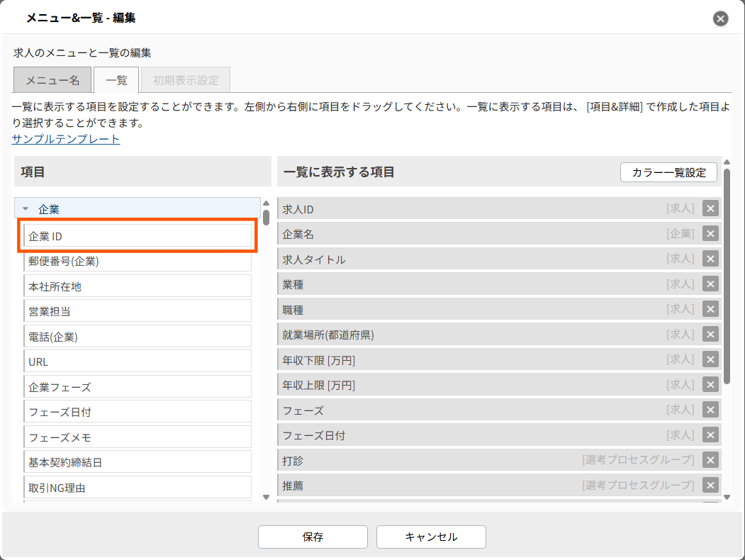Click the 企業名 displayed item row
The height and width of the screenshot is (560, 745).
499,234
